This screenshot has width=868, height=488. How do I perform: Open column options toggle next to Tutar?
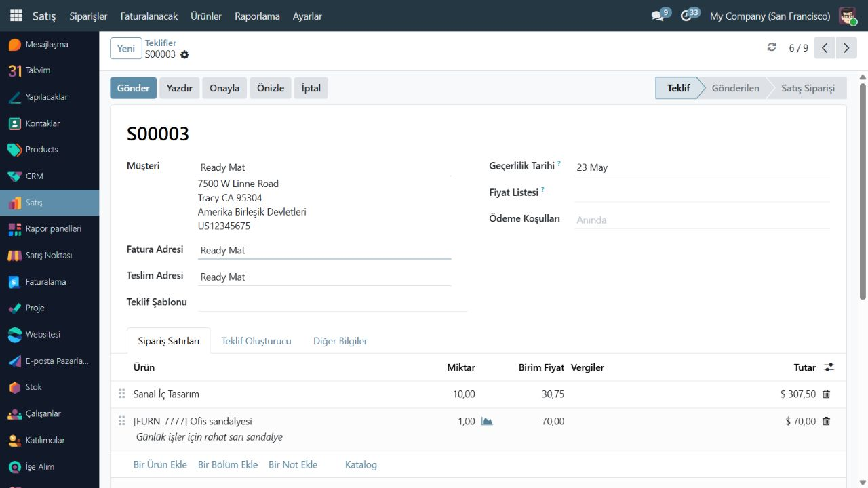click(829, 367)
